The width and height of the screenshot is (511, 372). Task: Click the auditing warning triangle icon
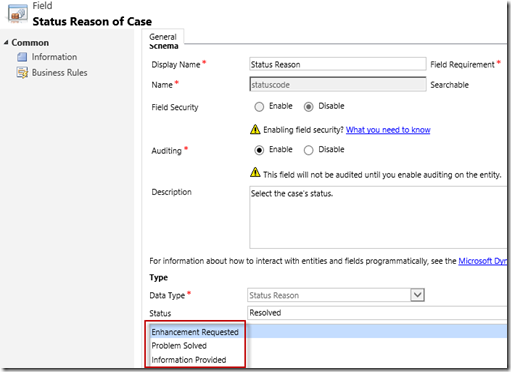coord(255,172)
